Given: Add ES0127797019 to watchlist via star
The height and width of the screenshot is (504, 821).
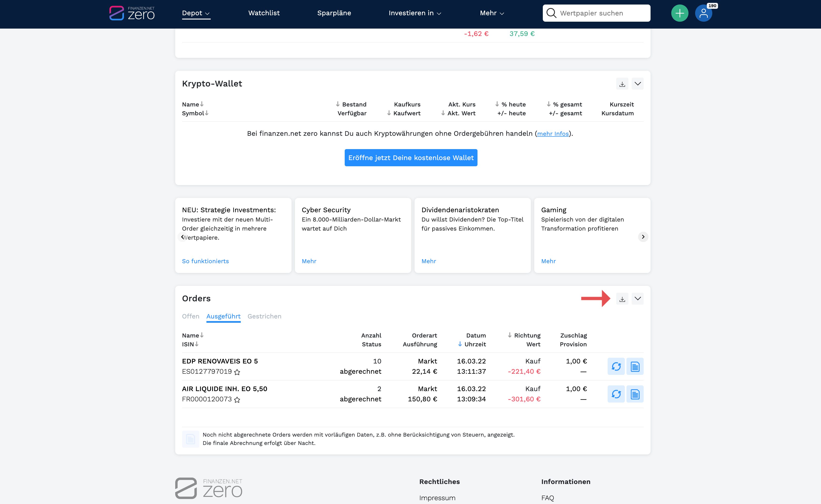Looking at the screenshot, I should [x=237, y=372].
